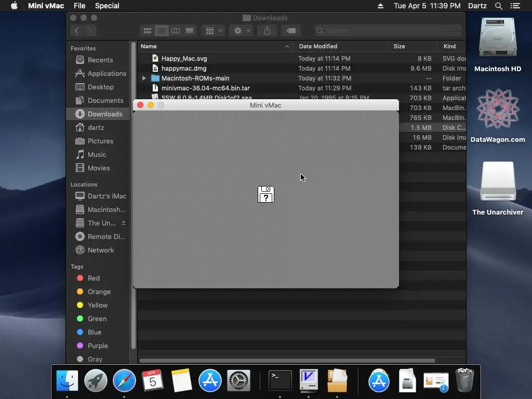Open Spotlight search in the menu bar
Image resolution: width=532 pixels, height=399 pixels.
498,6
